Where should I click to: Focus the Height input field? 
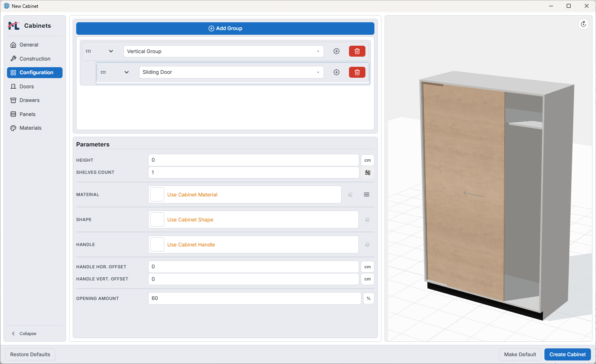tap(254, 160)
